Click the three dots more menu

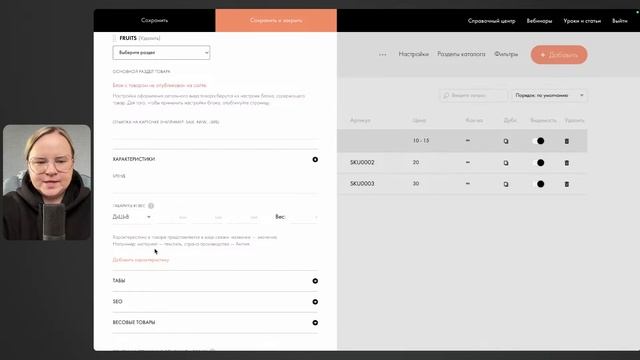[382, 54]
